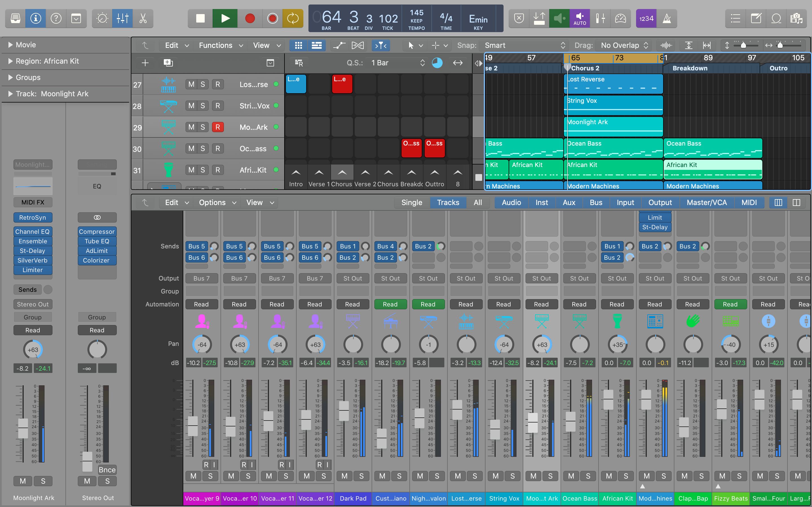The width and height of the screenshot is (812, 507).
Task: Toggle the Cycle mode button
Action: (x=293, y=18)
